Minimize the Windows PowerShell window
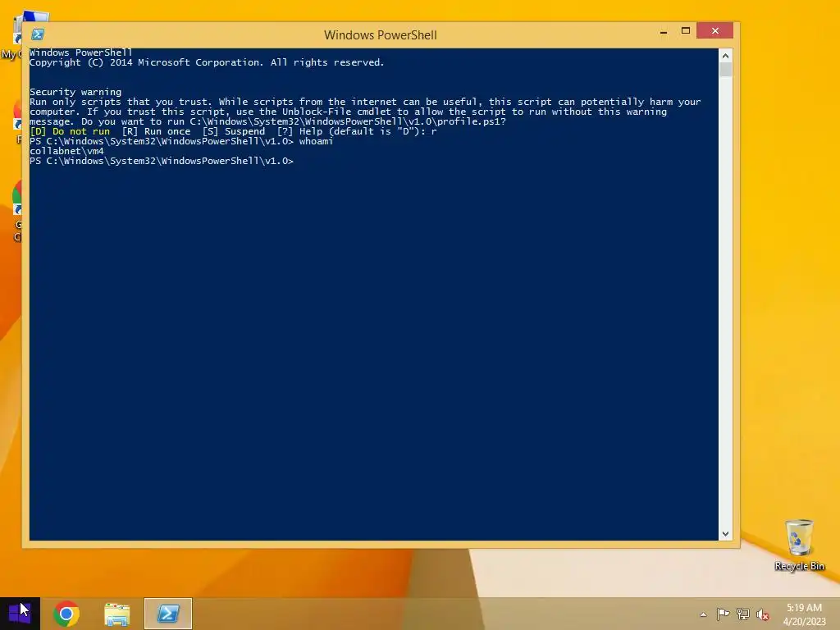The image size is (840, 630). tap(664, 31)
